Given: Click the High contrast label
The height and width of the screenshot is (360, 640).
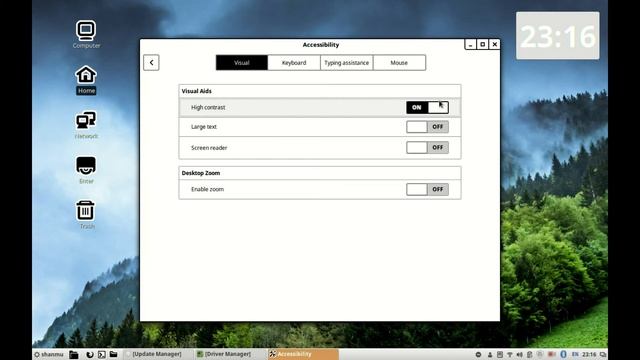Looking at the screenshot, I should tap(208, 107).
